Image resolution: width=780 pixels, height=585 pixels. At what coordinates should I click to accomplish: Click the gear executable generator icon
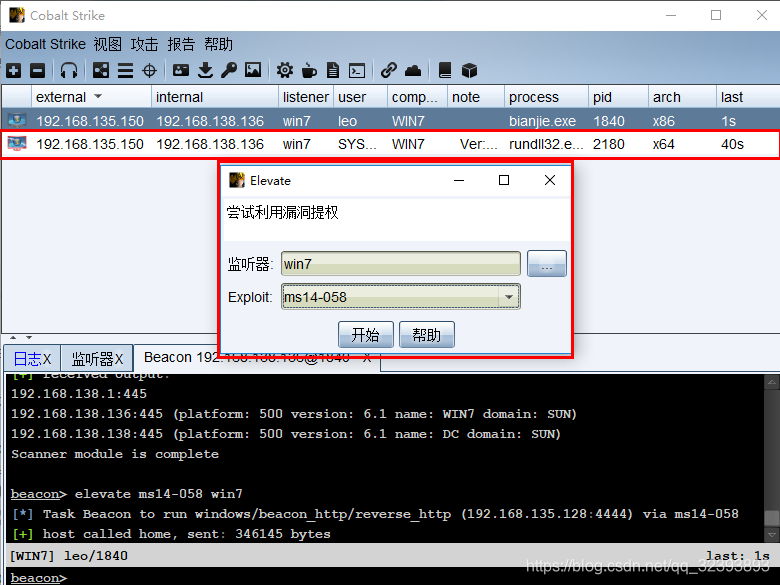(x=285, y=71)
